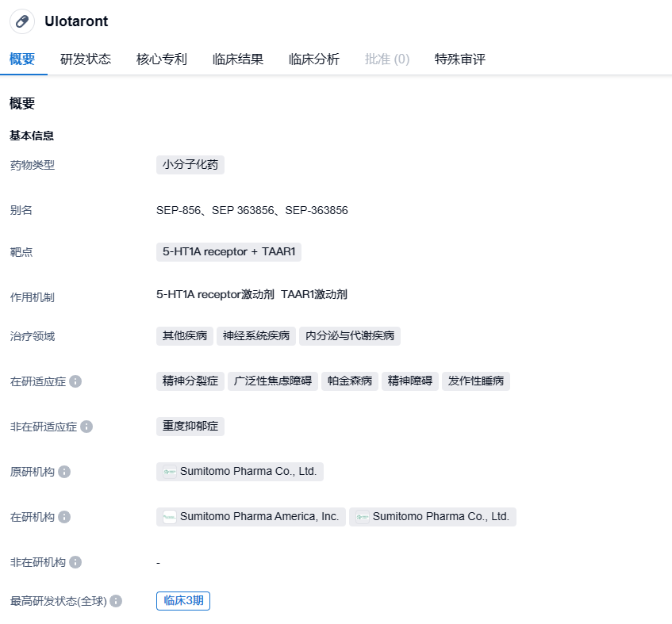Click the 小分子化药 drug type tag
The image size is (672, 624).
(190, 165)
